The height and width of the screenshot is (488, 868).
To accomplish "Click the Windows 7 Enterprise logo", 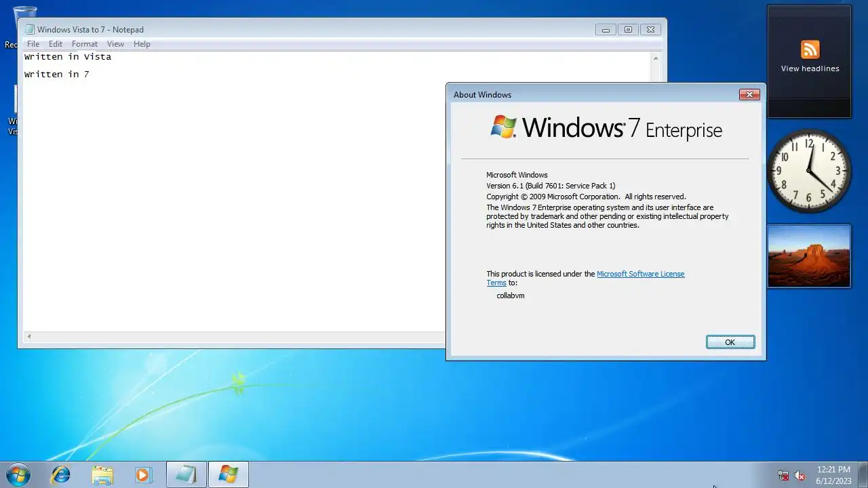I will (x=606, y=127).
